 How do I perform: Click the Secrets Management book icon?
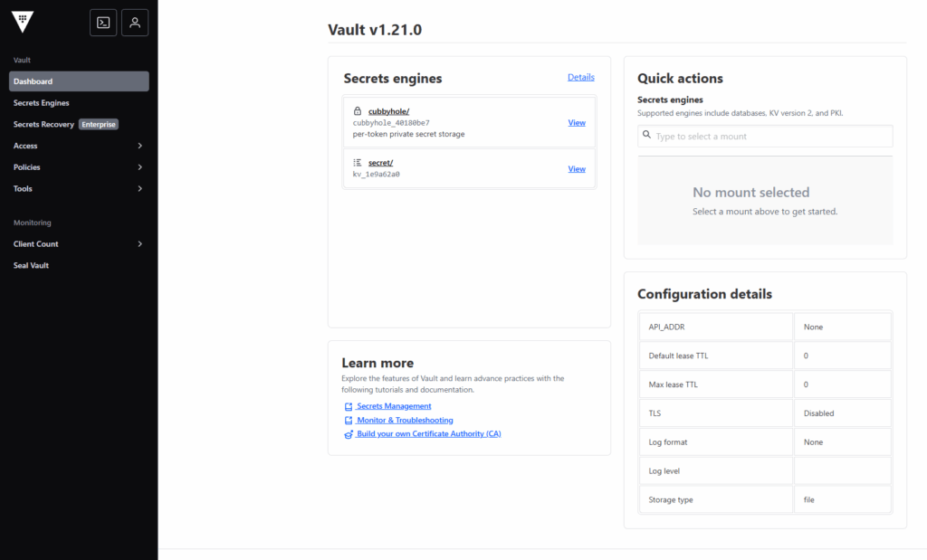click(349, 407)
